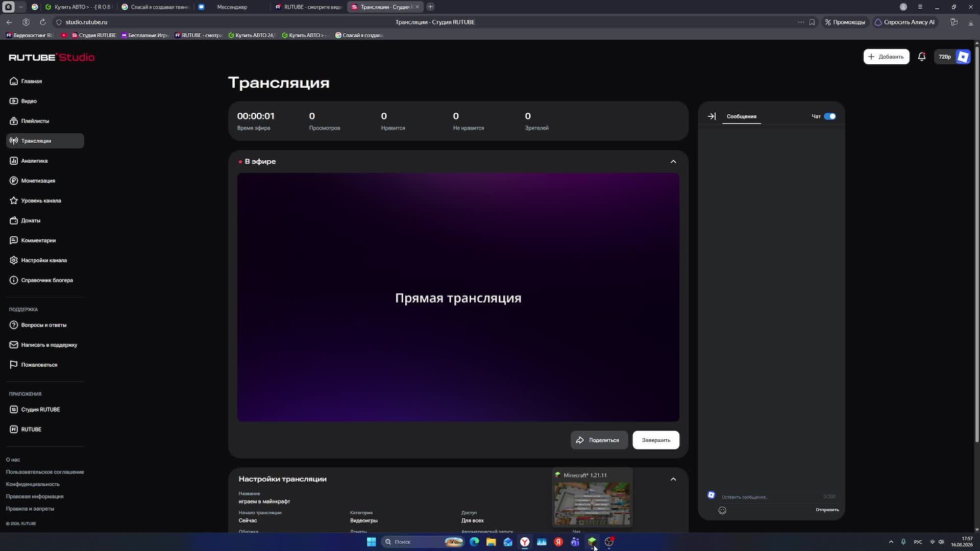Image resolution: width=980 pixels, height=551 pixels.
Task: Launch Microsoft Edge from the taskbar
Action: coord(474,542)
